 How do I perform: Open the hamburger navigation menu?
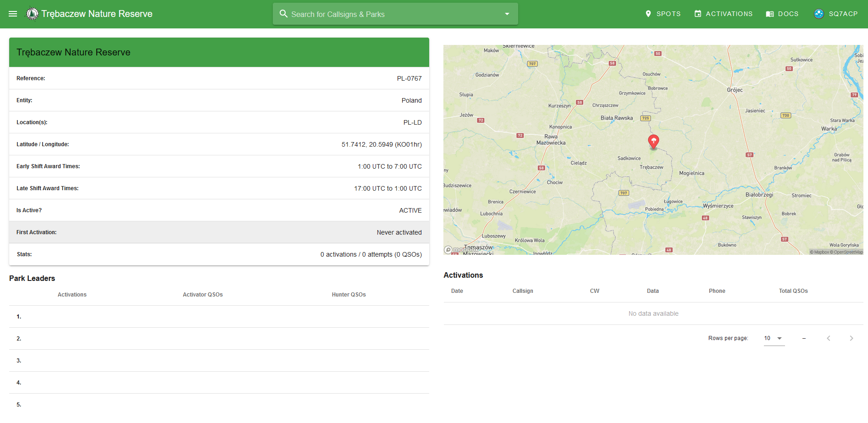point(13,14)
